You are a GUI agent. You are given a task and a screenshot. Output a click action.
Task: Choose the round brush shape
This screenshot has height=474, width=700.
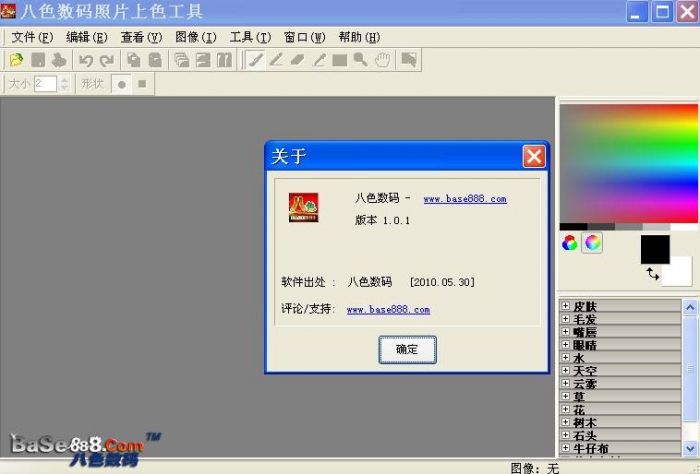click(x=122, y=84)
